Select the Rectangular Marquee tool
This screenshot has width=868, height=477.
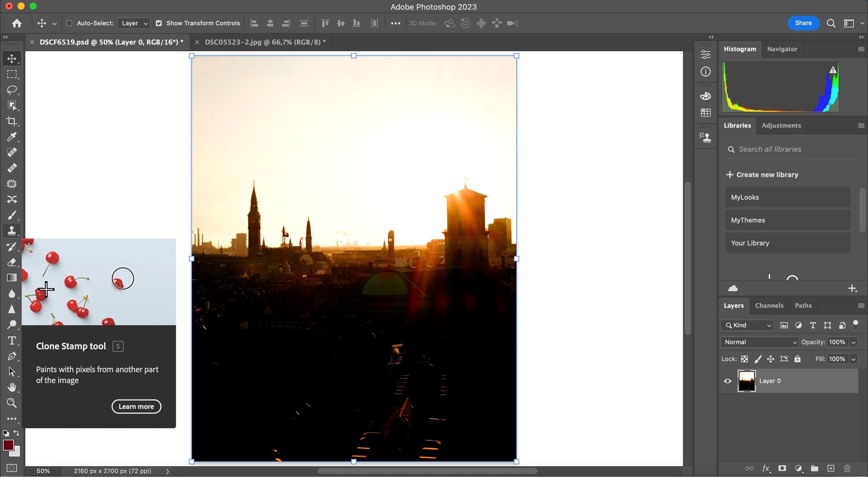[12, 74]
